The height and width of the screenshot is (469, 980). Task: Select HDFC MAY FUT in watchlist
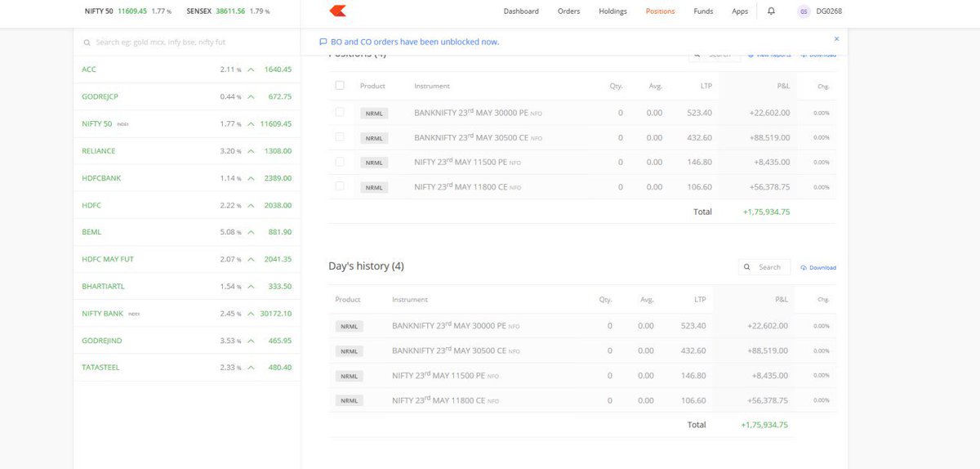point(187,259)
